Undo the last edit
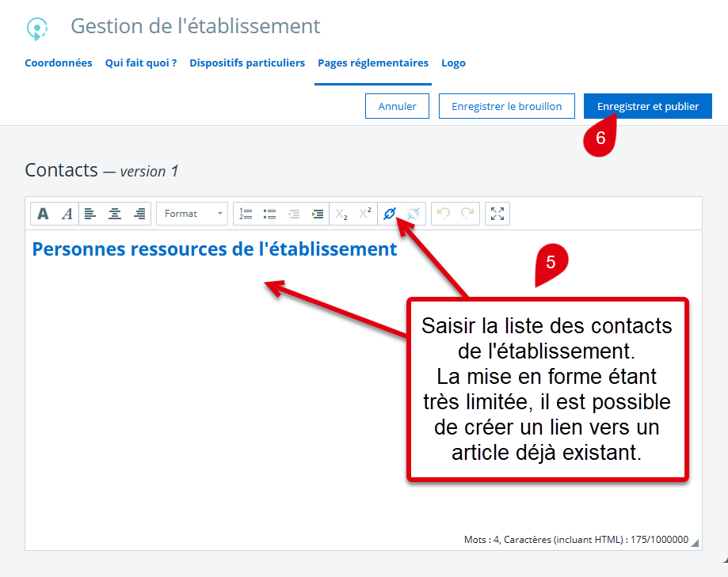 point(444,214)
